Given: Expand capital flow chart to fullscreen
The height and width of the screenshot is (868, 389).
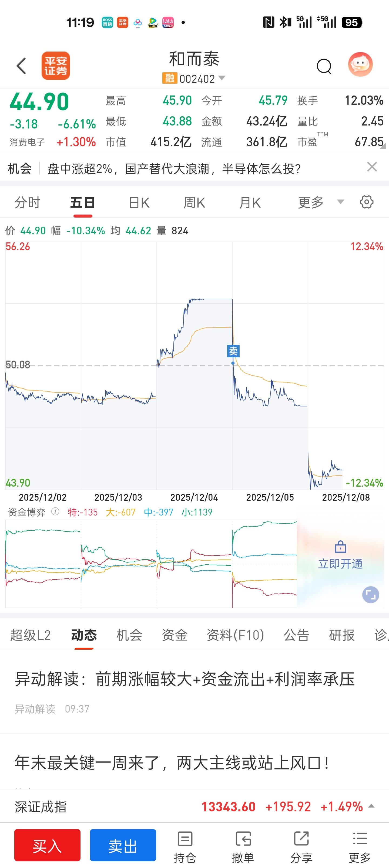Looking at the screenshot, I should click(370, 595).
